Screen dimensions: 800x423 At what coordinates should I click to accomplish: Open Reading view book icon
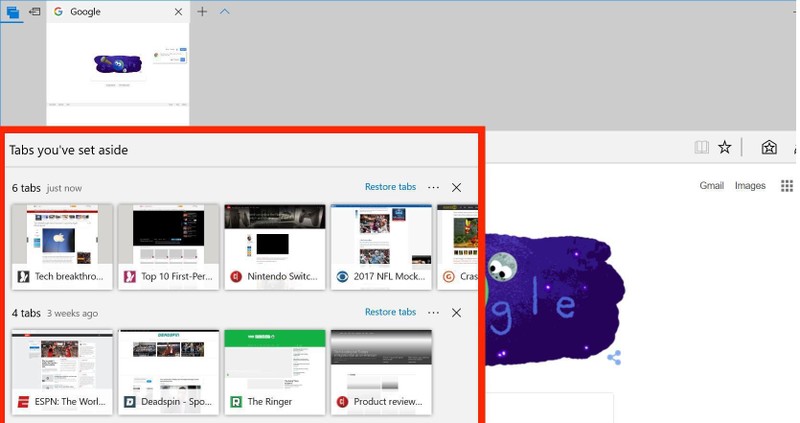(702, 147)
